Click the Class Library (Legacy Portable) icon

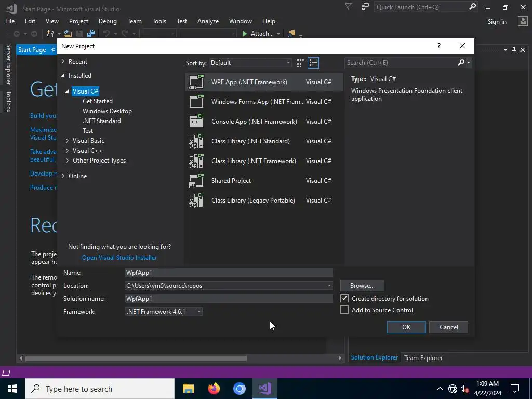[x=196, y=200]
